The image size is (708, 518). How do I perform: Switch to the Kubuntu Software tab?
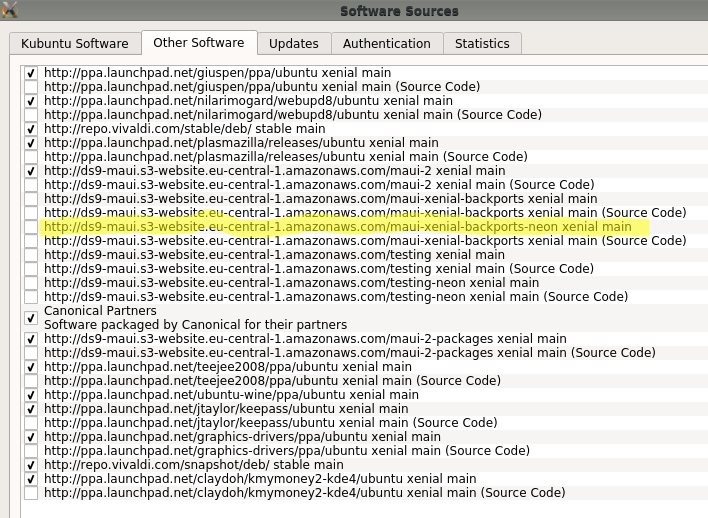click(x=74, y=44)
